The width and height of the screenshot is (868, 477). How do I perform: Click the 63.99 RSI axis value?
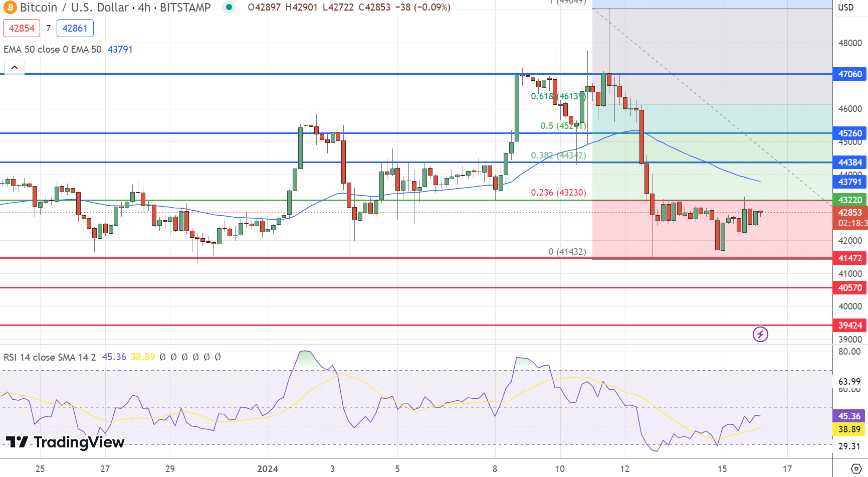tap(849, 382)
